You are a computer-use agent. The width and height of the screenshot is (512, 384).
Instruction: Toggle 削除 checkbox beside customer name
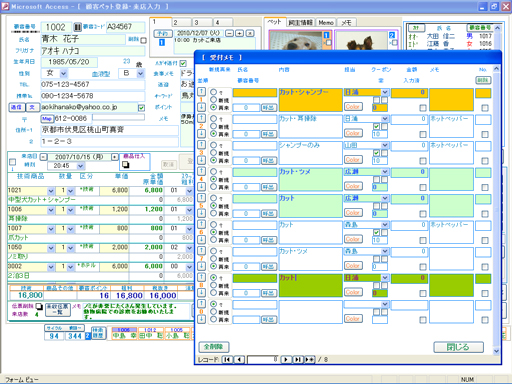(x=143, y=40)
